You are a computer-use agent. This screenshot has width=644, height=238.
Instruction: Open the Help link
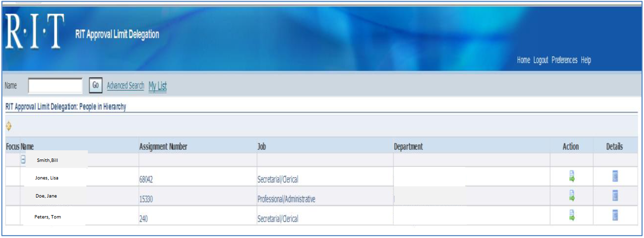click(x=586, y=60)
